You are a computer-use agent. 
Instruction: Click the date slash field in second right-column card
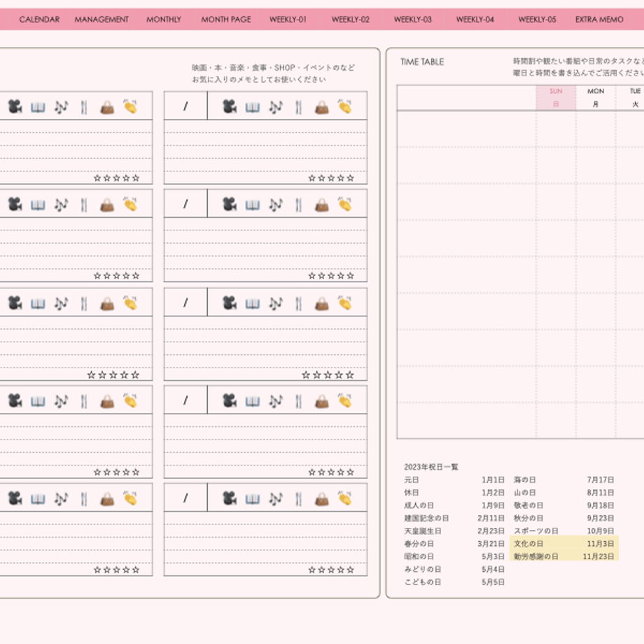tap(185, 204)
